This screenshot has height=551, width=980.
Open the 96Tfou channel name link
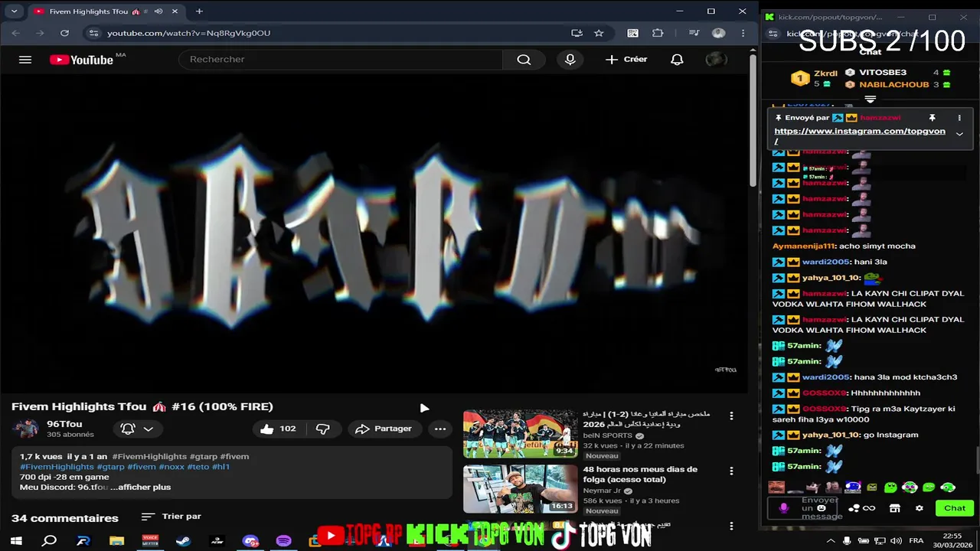pos(64,424)
